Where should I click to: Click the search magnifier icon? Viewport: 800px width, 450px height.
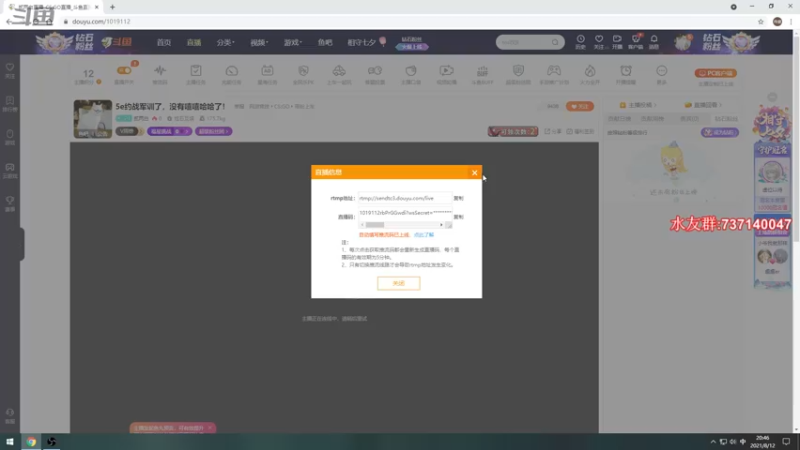tap(555, 42)
